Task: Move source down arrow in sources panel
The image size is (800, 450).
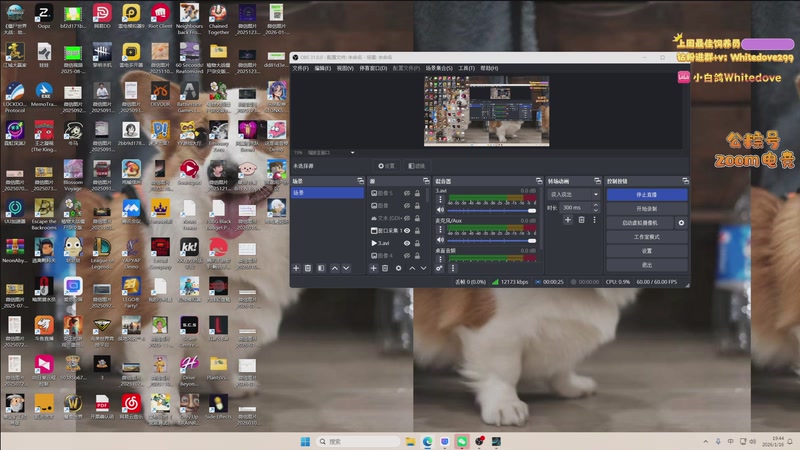Action: pyautogui.click(x=423, y=268)
